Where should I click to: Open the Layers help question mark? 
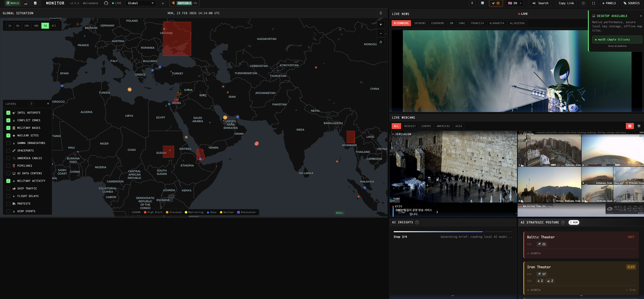click(x=31, y=104)
